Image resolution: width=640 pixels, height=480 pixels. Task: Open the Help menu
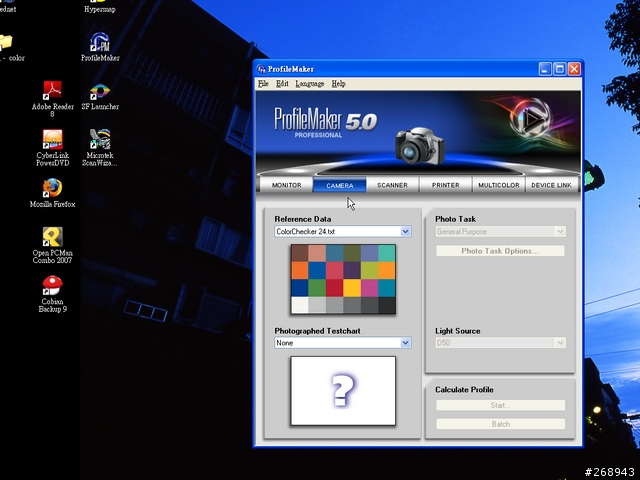coord(338,84)
